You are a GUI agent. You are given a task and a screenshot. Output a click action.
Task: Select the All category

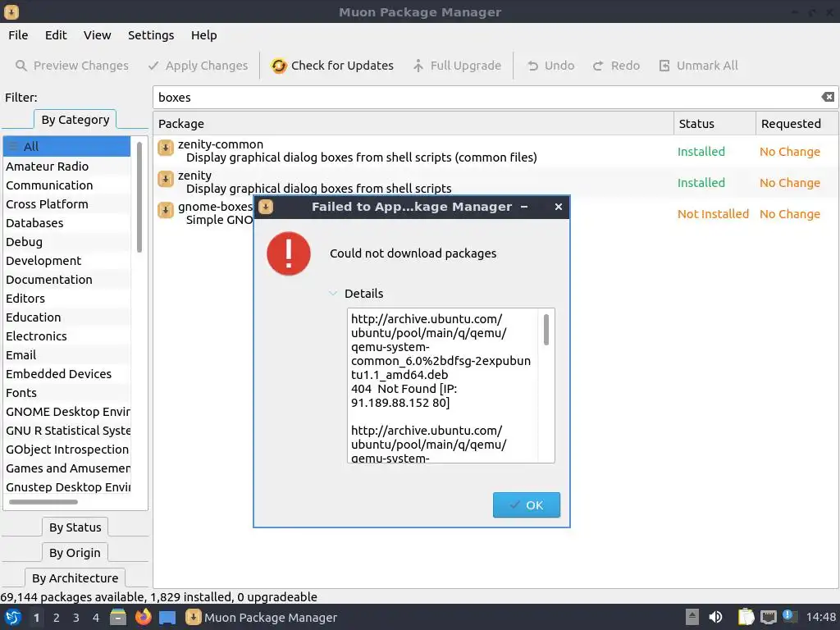tap(67, 146)
